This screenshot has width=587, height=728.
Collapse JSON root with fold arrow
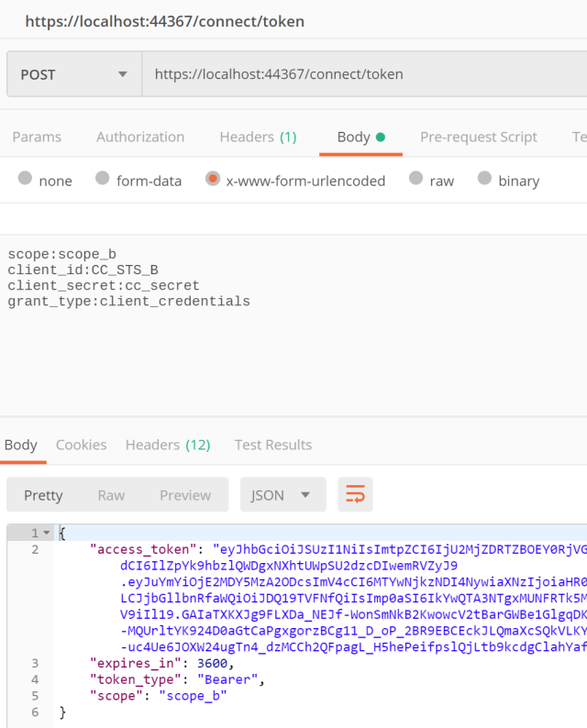pos(47,533)
